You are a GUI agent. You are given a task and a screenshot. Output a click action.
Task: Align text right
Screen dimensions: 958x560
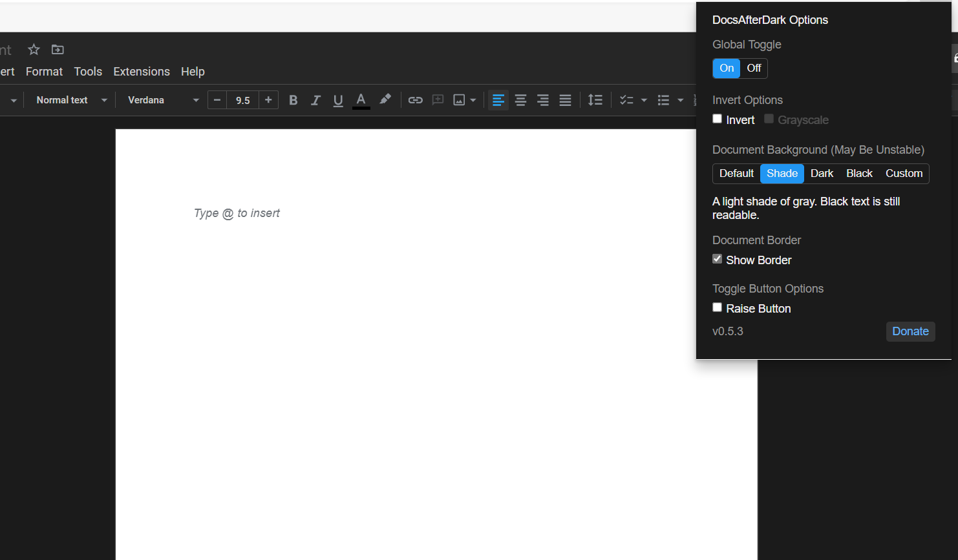tap(543, 100)
